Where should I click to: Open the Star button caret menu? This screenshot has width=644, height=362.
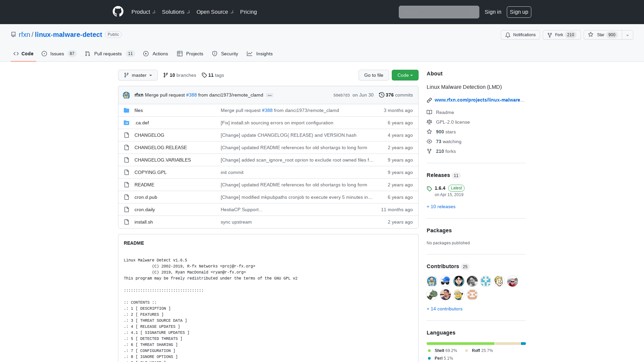click(627, 35)
